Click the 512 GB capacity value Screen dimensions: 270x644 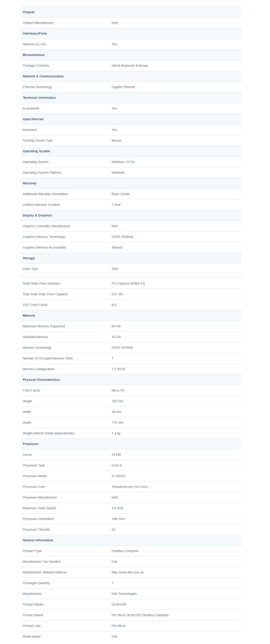[117, 294]
